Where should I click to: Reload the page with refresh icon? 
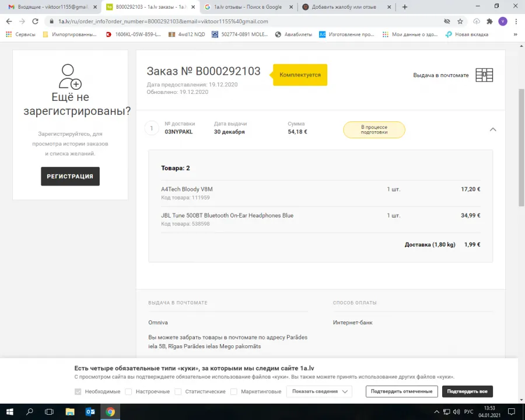click(x=35, y=22)
